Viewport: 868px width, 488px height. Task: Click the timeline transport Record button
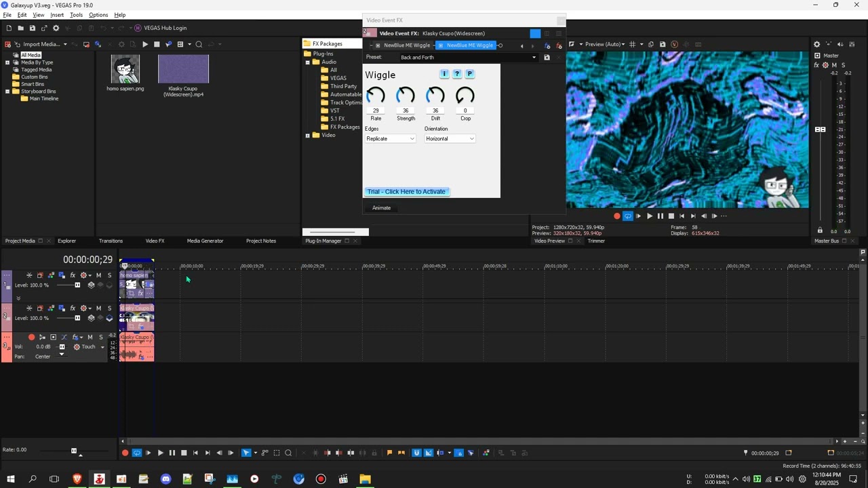tap(125, 453)
